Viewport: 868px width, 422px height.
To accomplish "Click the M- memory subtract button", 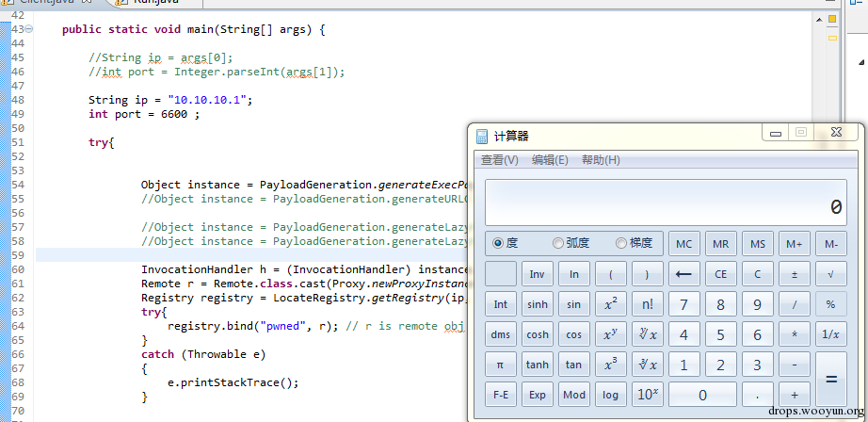I will tap(831, 244).
